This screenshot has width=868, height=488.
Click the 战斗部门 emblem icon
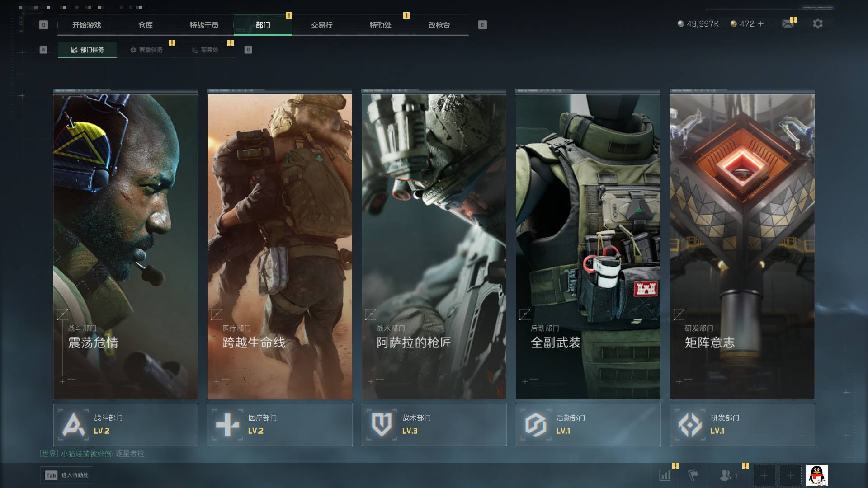[x=73, y=424]
